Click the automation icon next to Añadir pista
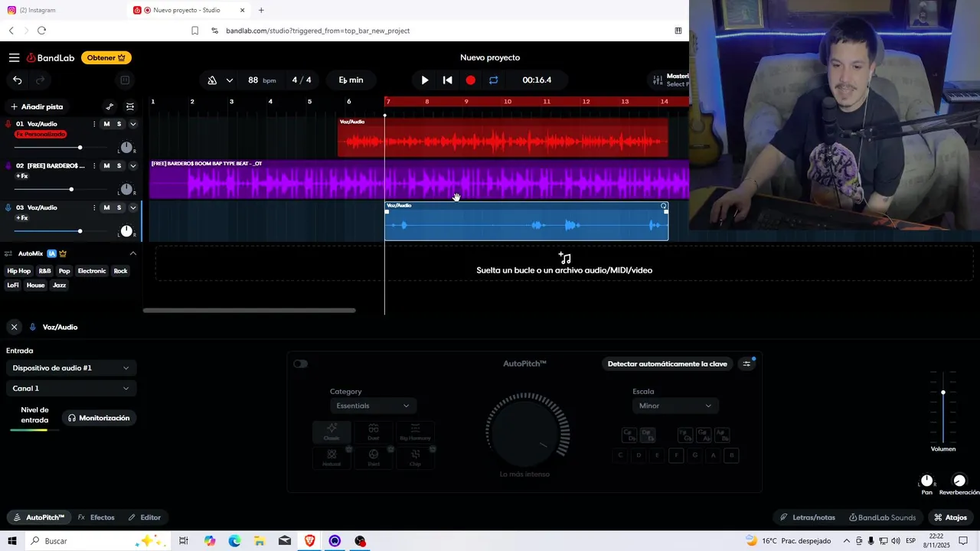Viewport: 980px width, 551px height. click(109, 107)
